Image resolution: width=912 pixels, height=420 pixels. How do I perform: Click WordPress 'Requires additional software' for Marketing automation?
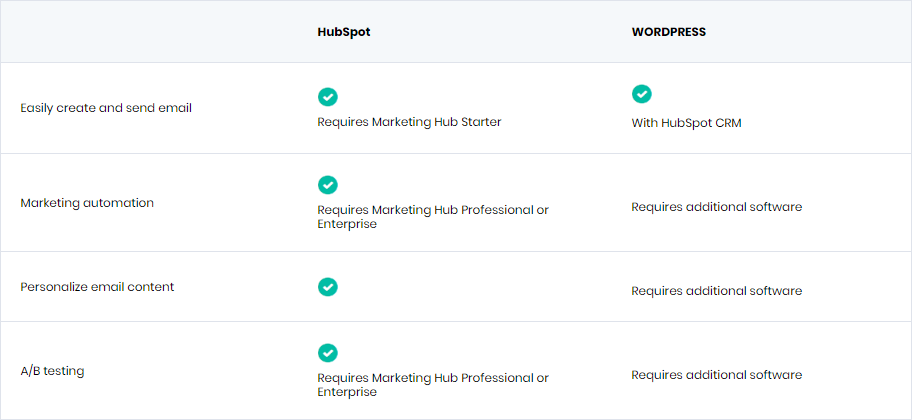pos(717,207)
